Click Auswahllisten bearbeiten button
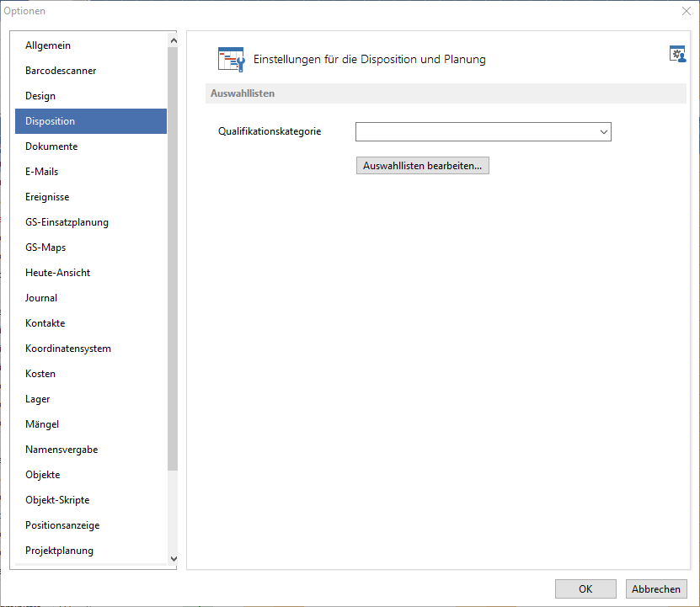The width and height of the screenshot is (700, 607). click(422, 166)
